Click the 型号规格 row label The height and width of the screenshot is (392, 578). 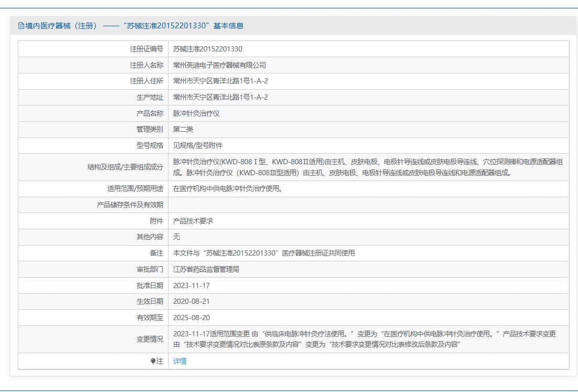150,145
